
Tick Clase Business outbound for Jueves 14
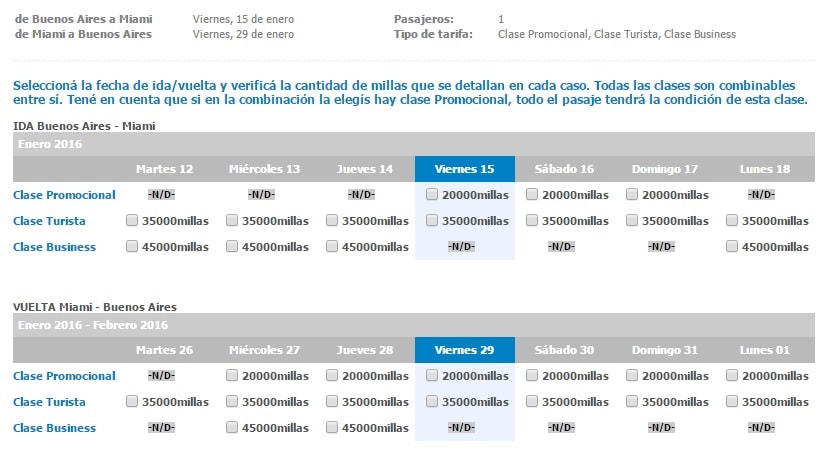(x=332, y=246)
